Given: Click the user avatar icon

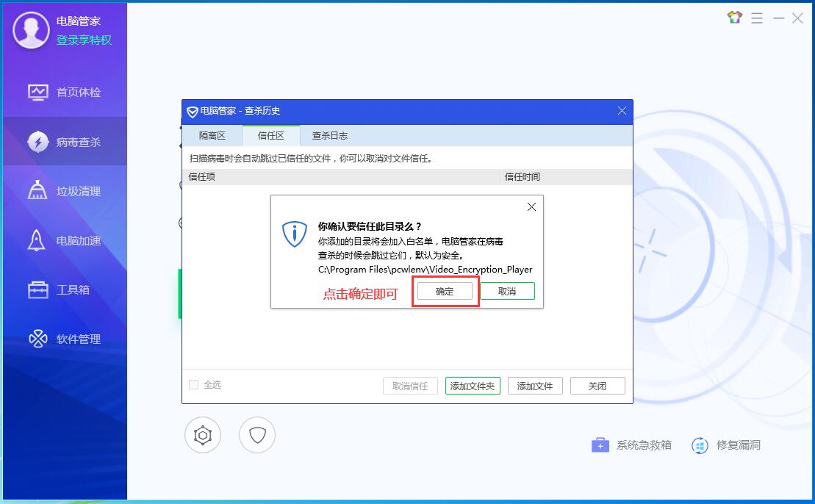Looking at the screenshot, I should tap(31, 30).
